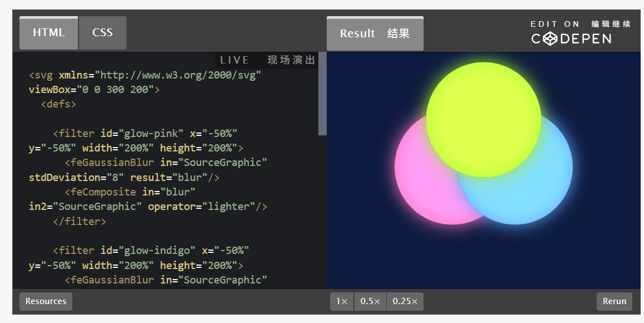644x323 pixels.
Task: Click the code editor scrollbar thumb
Action: tap(322, 94)
